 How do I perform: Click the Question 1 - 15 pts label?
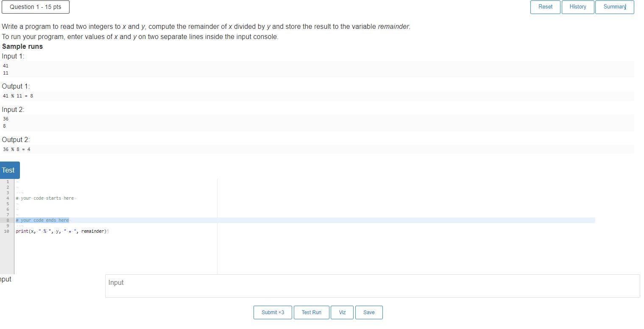pyautogui.click(x=35, y=7)
